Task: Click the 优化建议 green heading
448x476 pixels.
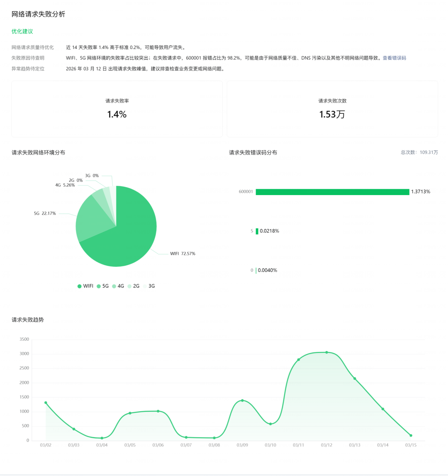Action: tap(22, 31)
